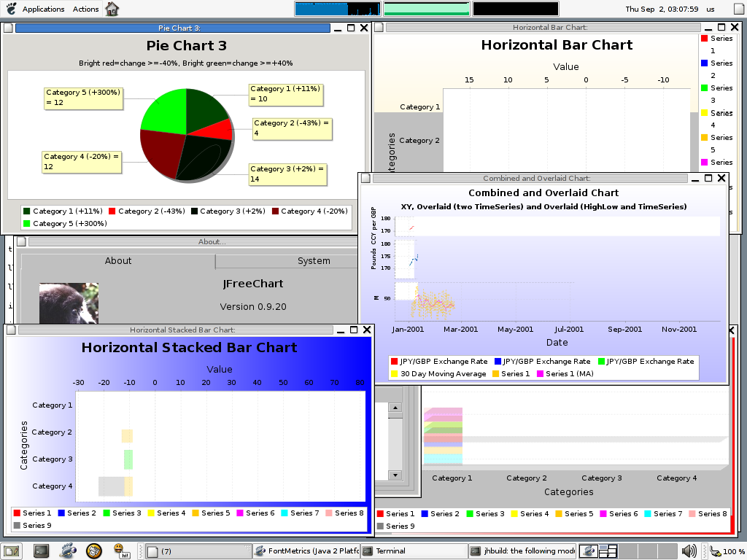Image resolution: width=747 pixels, height=560 pixels.
Task: Click the clock showing Thu Sep 2
Action: click(662, 9)
